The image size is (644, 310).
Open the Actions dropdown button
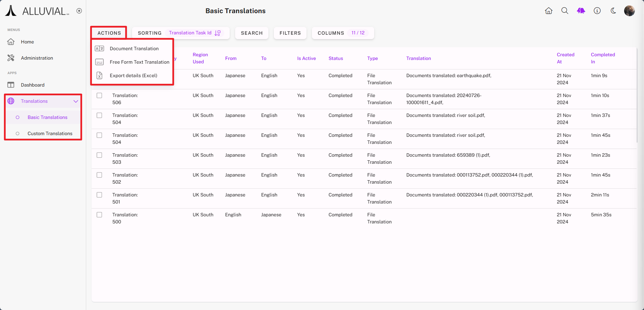[x=109, y=33]
